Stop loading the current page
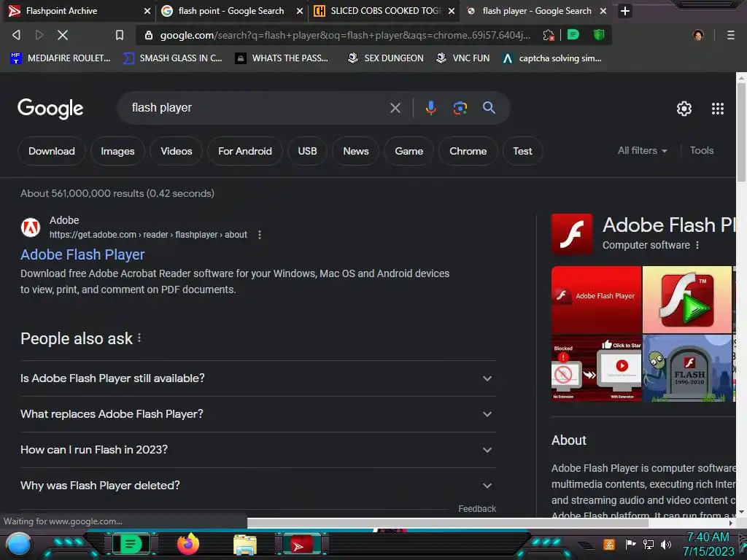Viewport: 747px width, 560px height. coord(63,35)
